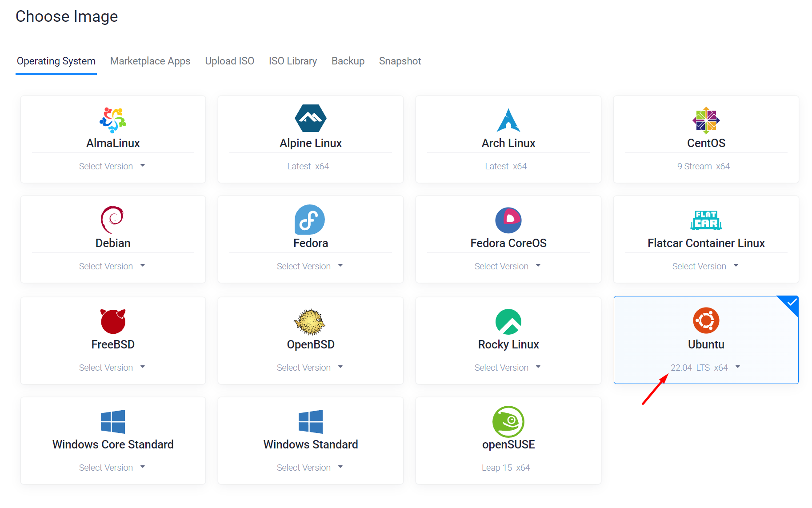Click the openSUSE name label
The height and width of the screenshot is (508, 812).
[x=508, y=444]
